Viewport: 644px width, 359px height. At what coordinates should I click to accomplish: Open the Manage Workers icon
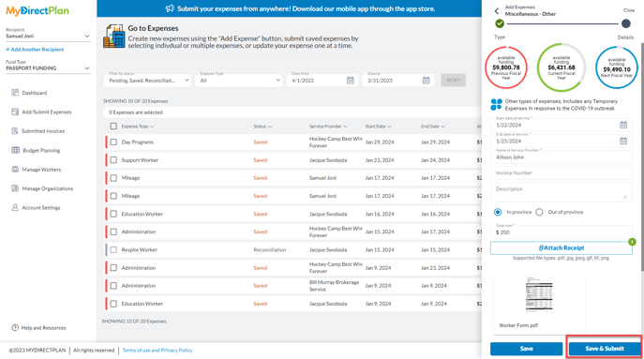coord(15,170)
